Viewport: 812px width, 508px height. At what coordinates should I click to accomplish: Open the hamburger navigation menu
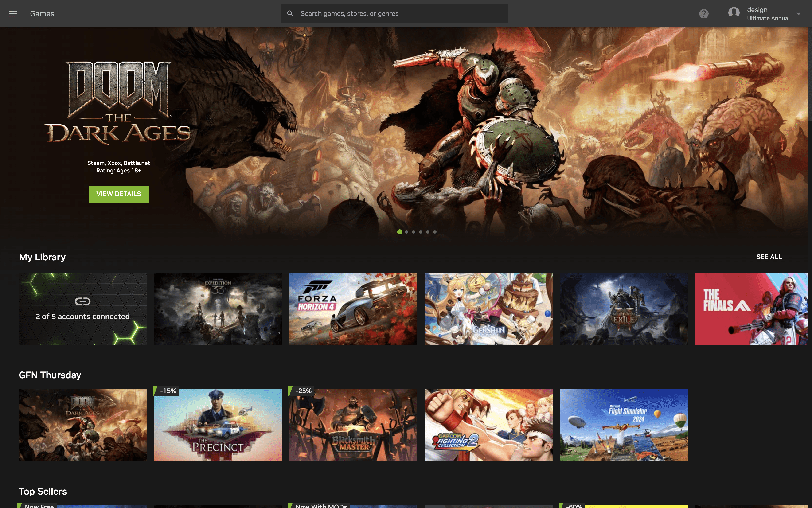[13, 13]
